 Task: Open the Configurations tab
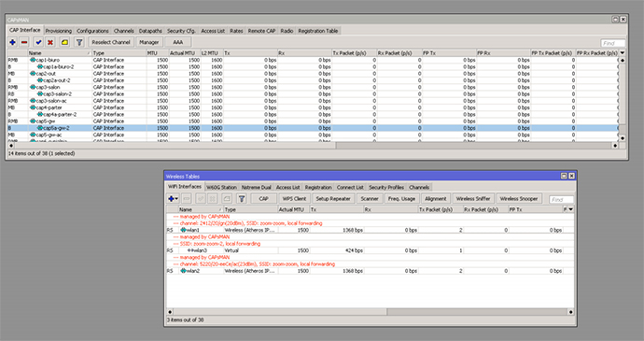click(x=92, y=31)
